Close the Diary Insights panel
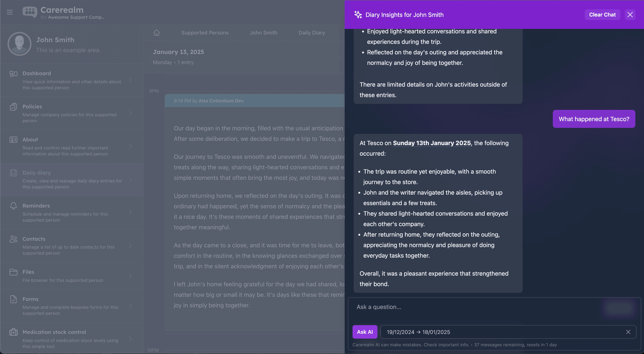 point(630,14)
